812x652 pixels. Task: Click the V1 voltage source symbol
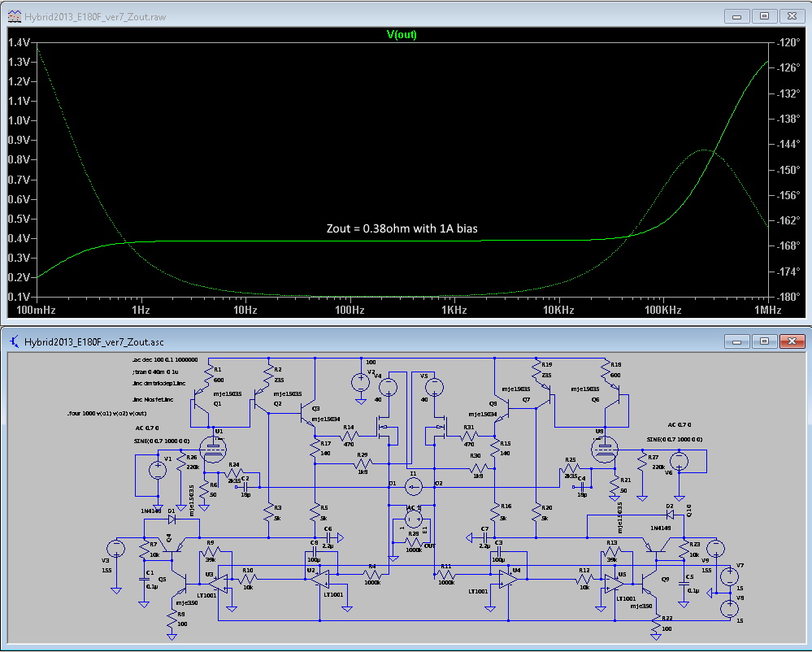156,470
